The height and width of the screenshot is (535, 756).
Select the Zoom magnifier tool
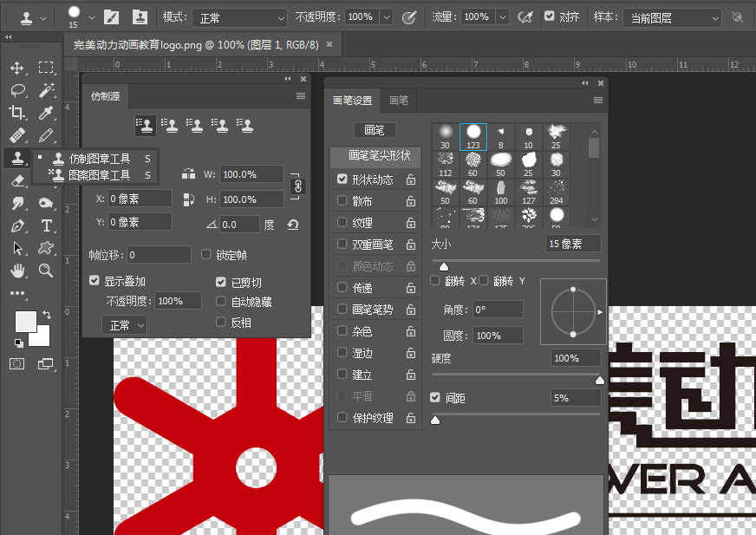pyautogui.click(x=46, y=271)
